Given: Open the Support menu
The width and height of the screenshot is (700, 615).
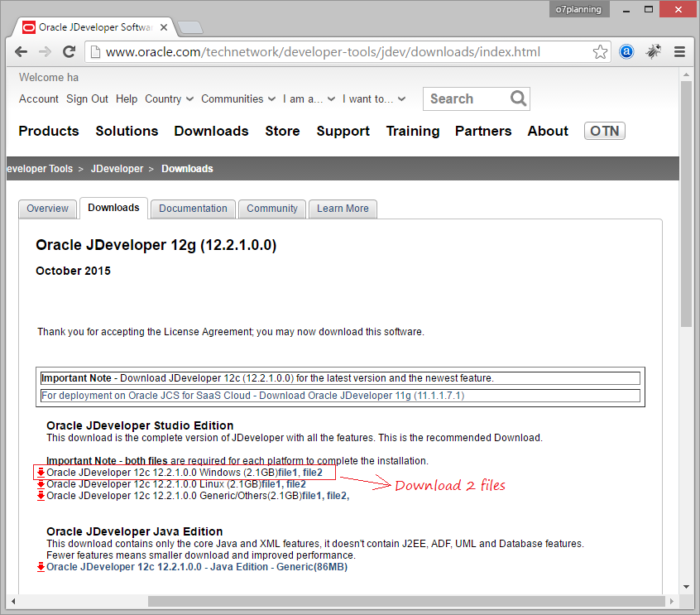Looking at the screenshot, I should [x=343, y=131].
